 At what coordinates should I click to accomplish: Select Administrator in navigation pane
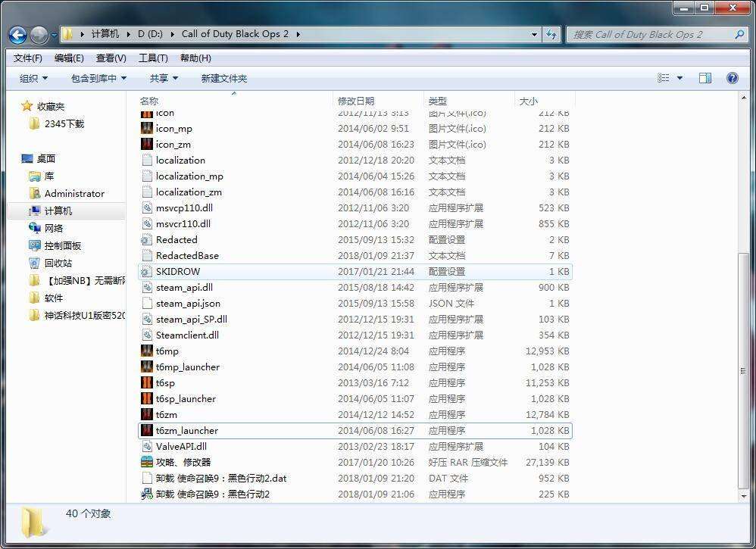click(x=74, y=194)
